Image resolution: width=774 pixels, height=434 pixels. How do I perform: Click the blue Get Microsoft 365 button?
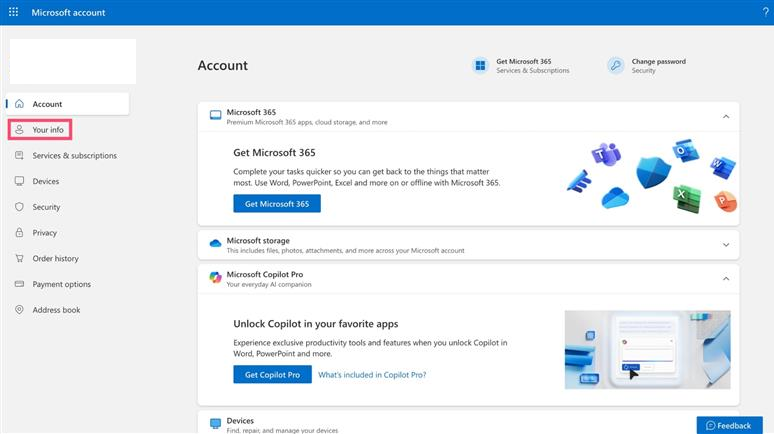point(277,203)
